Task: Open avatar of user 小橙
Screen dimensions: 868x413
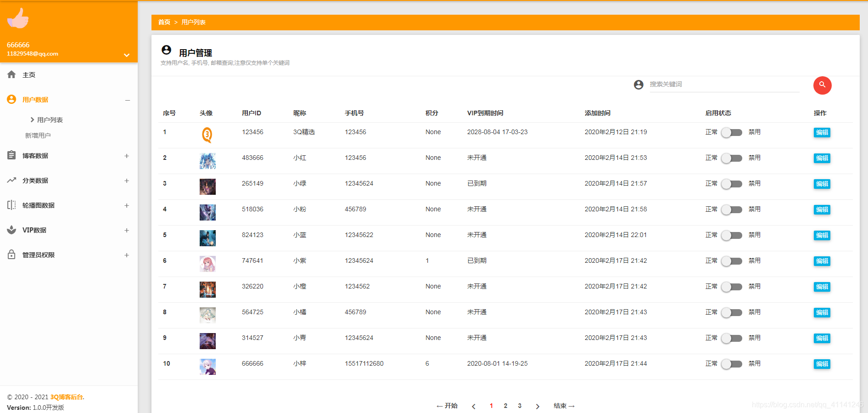Action: [x=207, y=289]
